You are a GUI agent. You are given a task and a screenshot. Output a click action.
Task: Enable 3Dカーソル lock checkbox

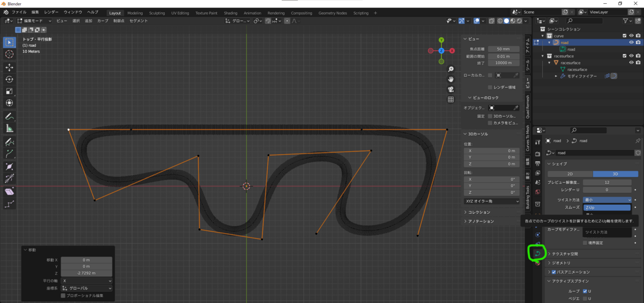click(490, 116)
